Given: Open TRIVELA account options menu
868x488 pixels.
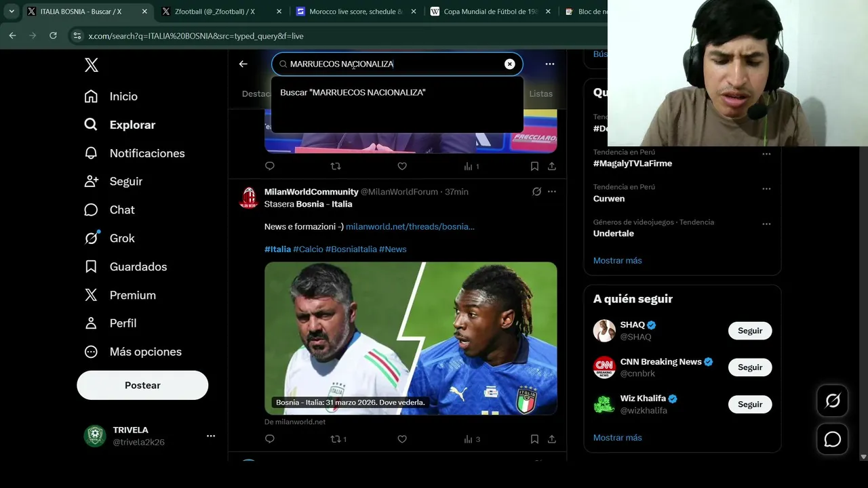Looking at the screenshot, I should [x=211, y=436].
